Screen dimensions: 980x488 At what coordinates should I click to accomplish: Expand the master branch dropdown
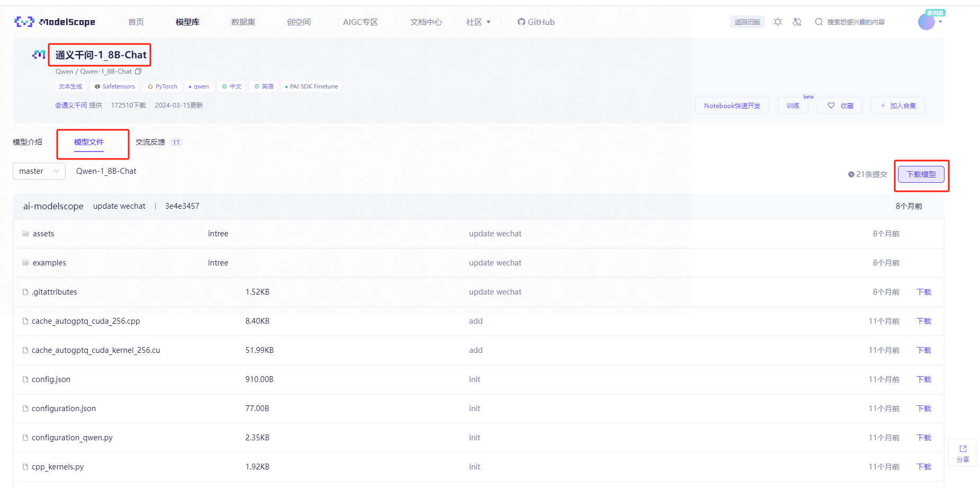click(x=39, y=171)
